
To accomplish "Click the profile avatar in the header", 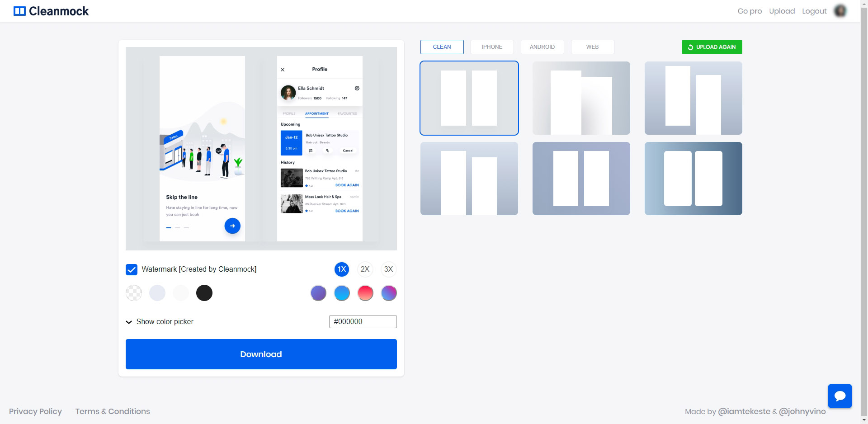I will pos(840,11).
